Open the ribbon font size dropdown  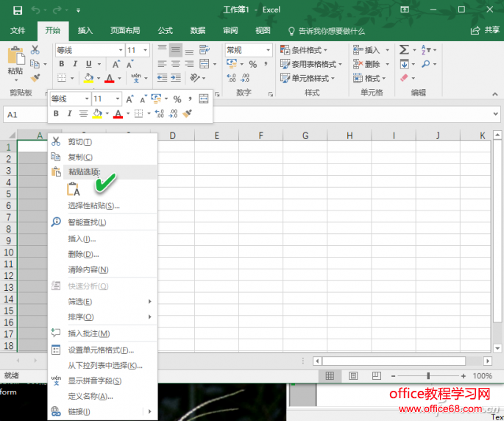(x=145, y=50)
